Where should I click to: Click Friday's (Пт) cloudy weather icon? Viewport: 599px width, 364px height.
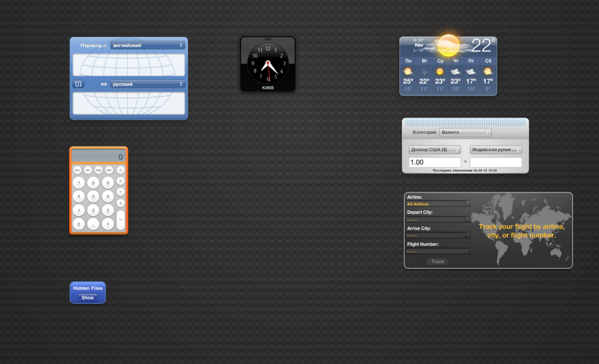click(472, 71)
